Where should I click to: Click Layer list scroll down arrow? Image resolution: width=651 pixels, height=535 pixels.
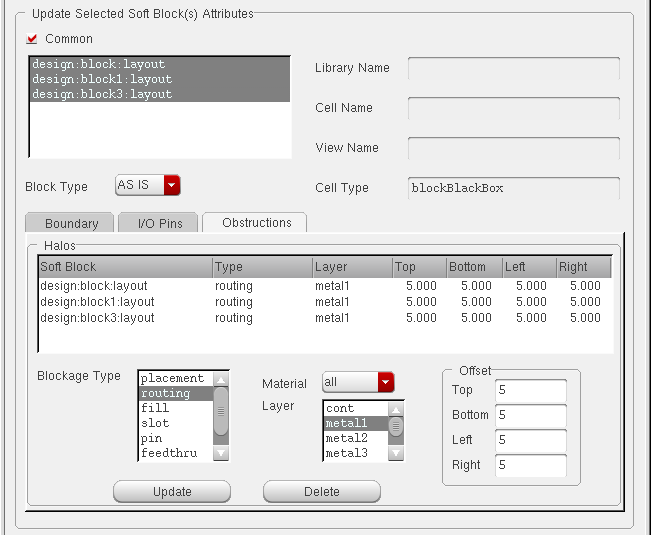click(396, 453)
